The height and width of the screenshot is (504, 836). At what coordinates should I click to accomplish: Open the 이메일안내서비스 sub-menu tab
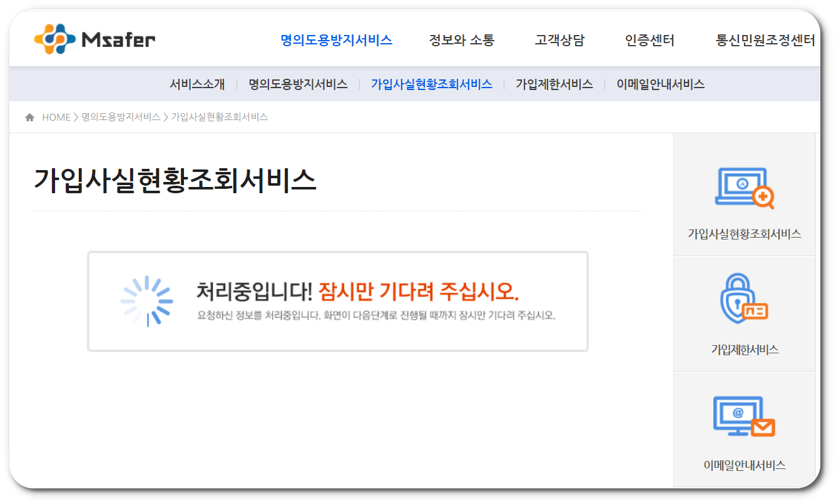click(x=661, y=83)
